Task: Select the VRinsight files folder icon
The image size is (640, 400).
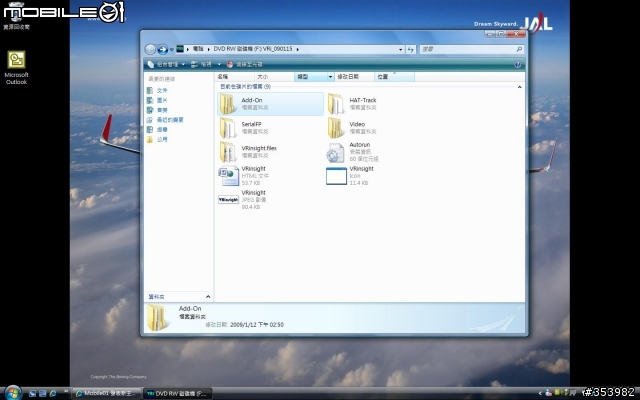Action: click(227, 152)
